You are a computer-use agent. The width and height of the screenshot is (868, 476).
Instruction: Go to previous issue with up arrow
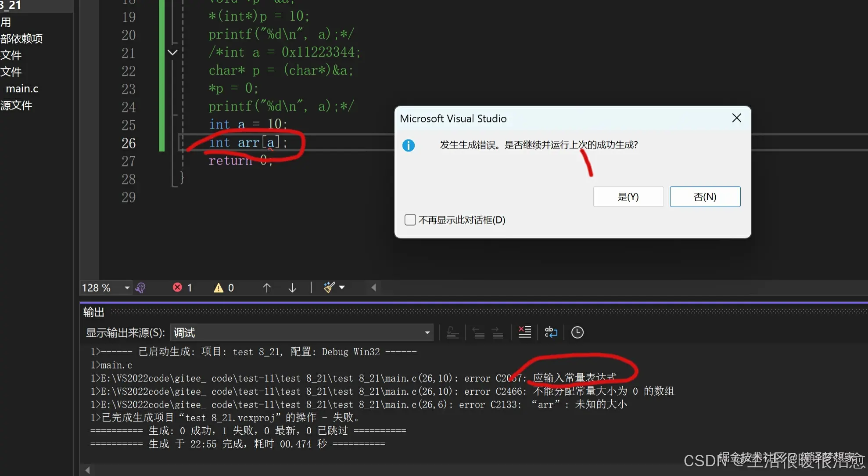point(267,288)
